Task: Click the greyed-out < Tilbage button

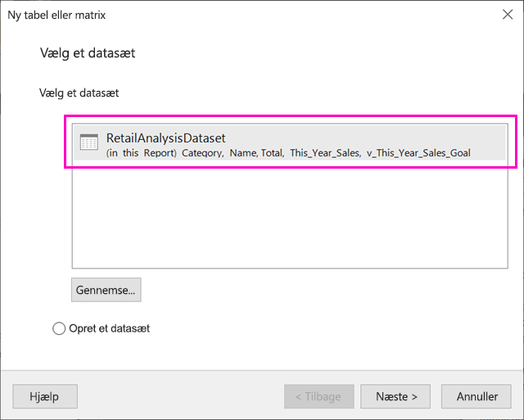Action: tap(319, 396)
